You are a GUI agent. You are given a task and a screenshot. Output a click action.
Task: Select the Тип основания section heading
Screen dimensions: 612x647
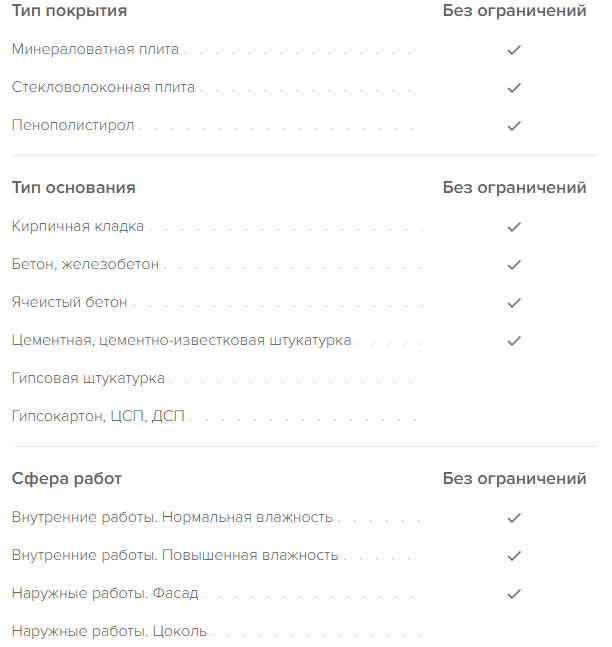73,188
